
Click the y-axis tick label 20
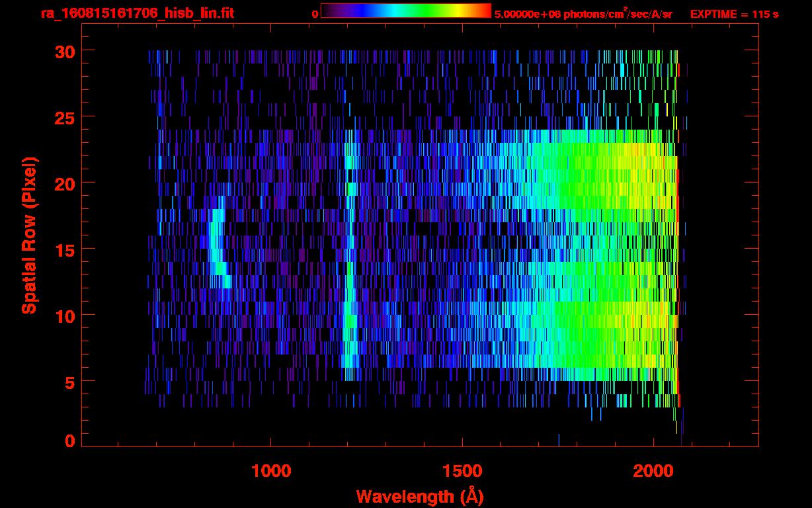pyautogui.click(x=63, y=183)
